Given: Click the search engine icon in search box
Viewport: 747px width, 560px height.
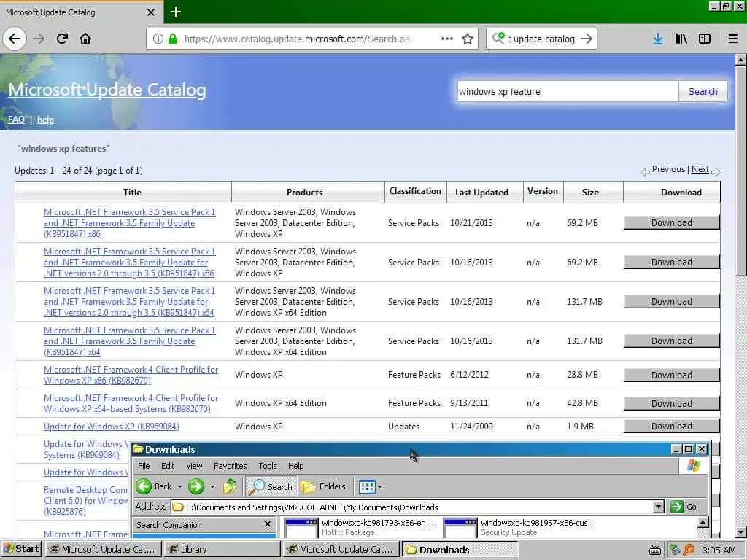Looking at the screenshot, I should pos(498,38).
